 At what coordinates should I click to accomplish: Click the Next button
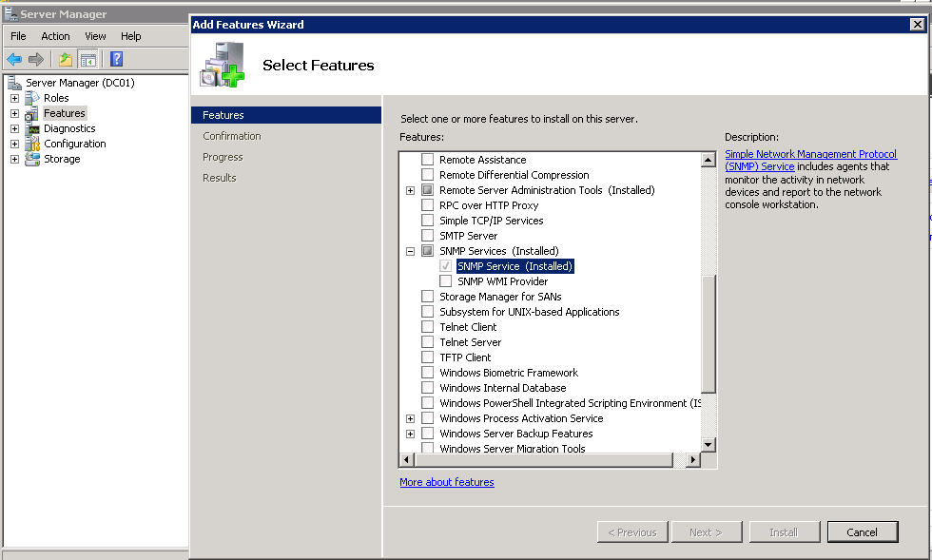[707, 532]
